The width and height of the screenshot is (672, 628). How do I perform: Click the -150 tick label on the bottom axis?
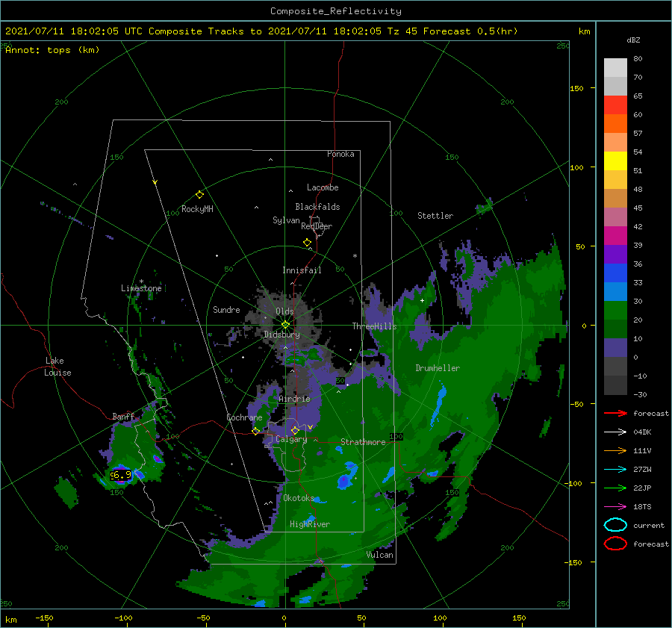point(44,618)
